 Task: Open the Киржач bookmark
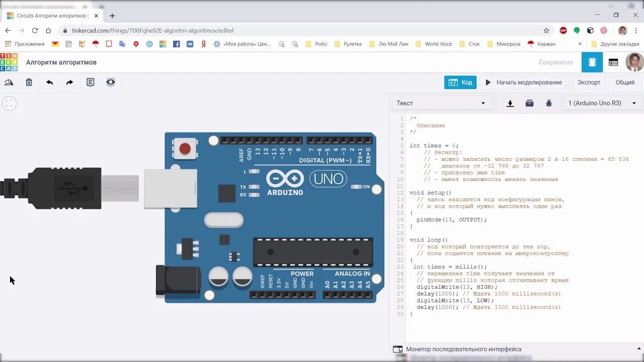pyautogui.click(x=541, y=44)
